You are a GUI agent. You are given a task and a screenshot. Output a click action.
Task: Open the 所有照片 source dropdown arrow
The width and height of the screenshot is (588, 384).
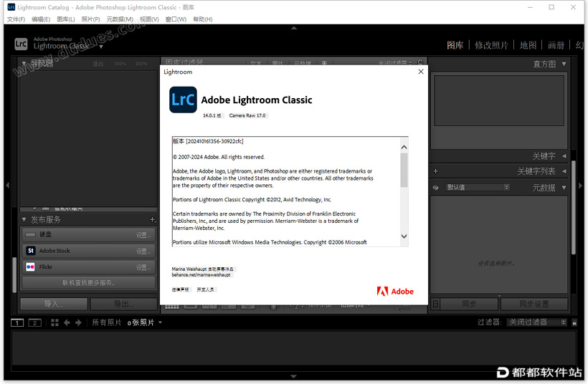(161, 322)
